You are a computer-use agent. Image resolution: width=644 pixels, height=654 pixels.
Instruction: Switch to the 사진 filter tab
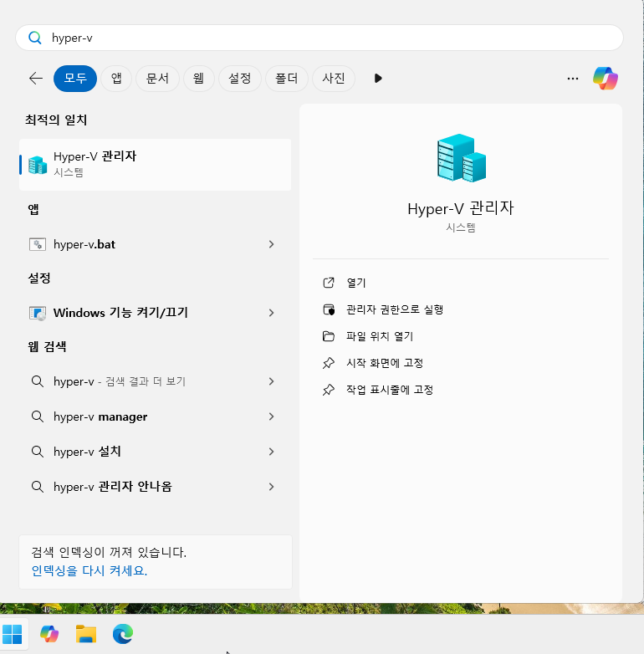coord(334,78)
